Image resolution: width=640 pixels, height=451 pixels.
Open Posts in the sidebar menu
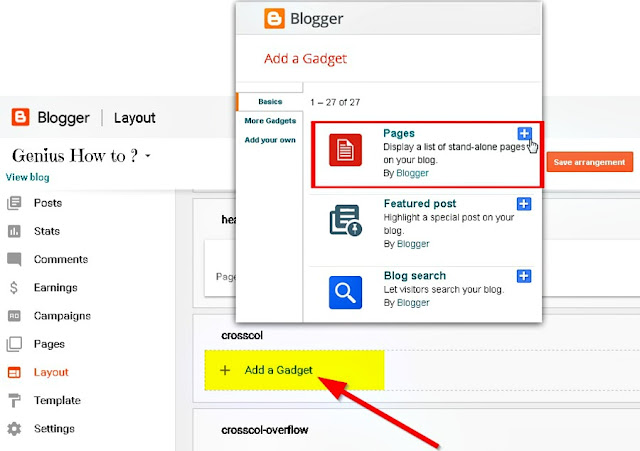(x=48, y=203)
